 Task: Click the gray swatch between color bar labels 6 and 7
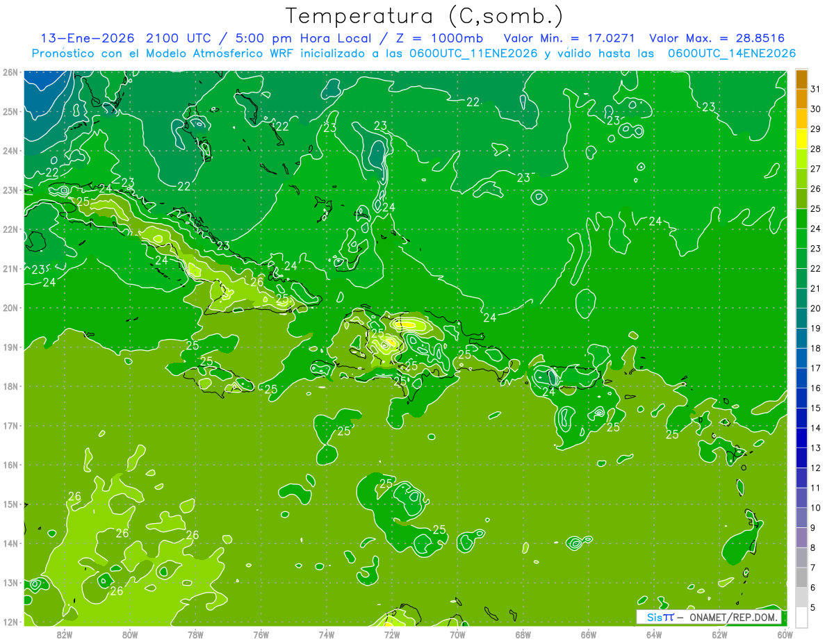click(801, 577)
